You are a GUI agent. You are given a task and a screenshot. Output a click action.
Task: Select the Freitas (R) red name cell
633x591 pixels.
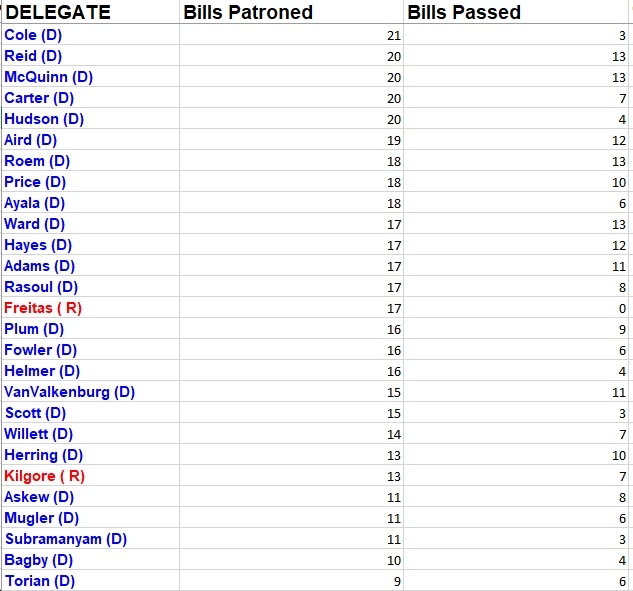click(x=90, y=307)
